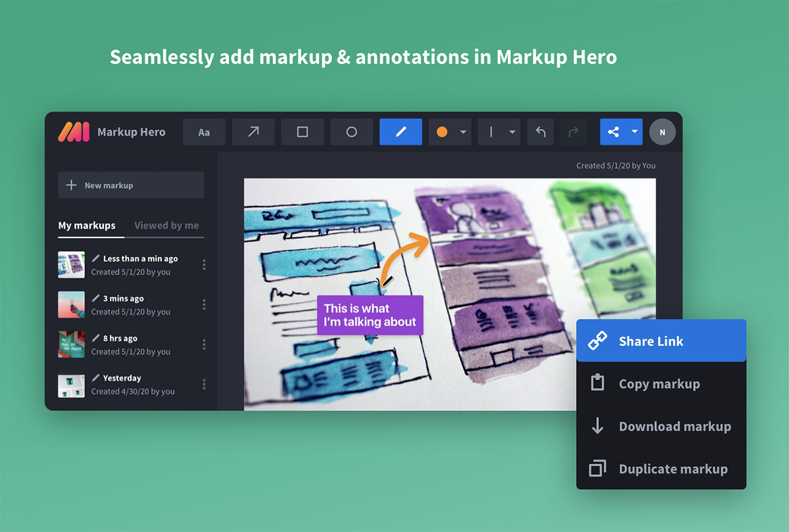
Task: Click the Markup Hero logo
Action: [73, 132]
